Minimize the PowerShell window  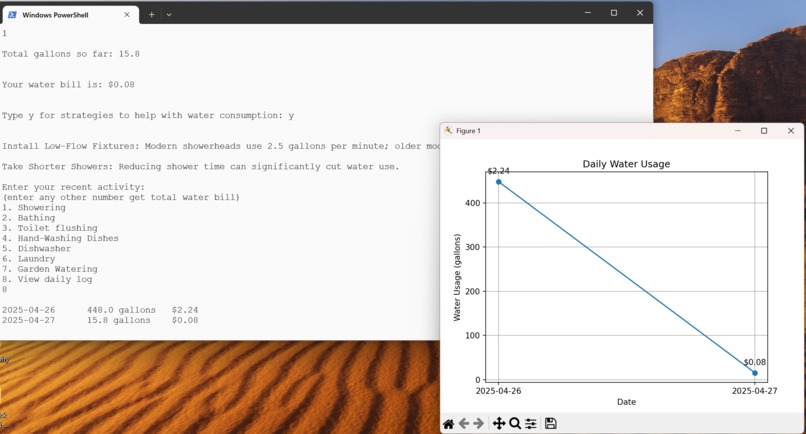(x=588, y=13)
